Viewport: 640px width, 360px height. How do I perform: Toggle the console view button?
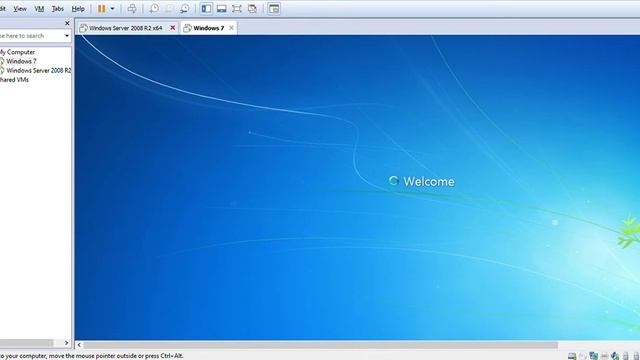click(x=274, y=9)
